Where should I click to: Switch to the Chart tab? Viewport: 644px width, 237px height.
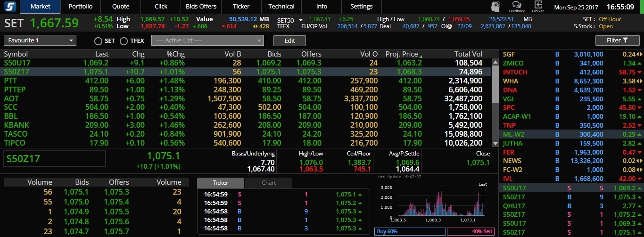point(269,183)
